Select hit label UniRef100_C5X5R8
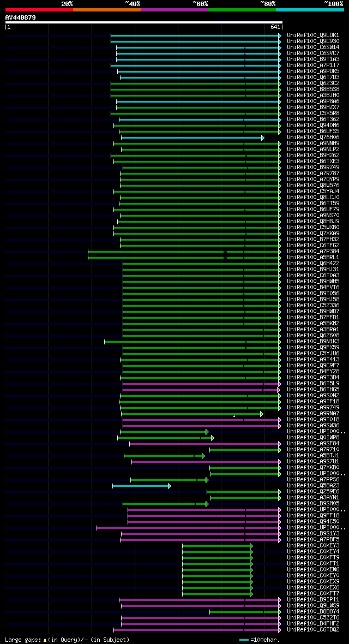The height and width of the screenshot is (644, 349). (313, 114)
